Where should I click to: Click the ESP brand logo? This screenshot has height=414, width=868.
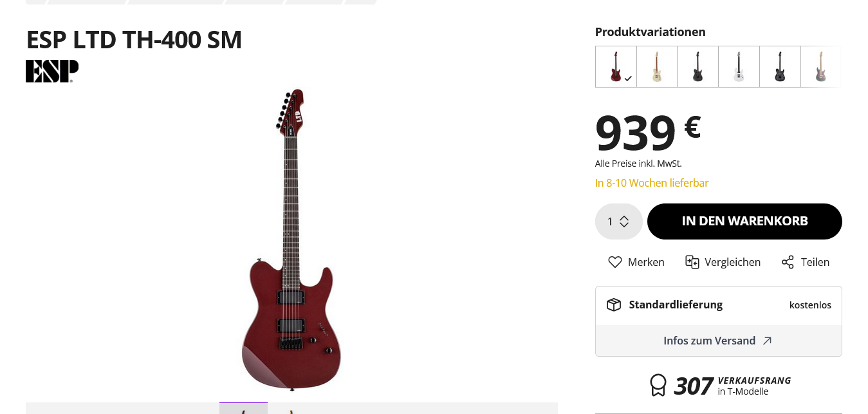click(52, 71)
